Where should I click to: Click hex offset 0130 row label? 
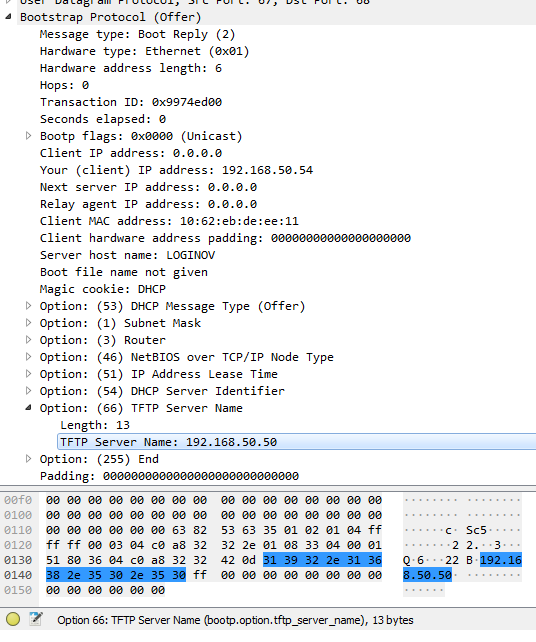[18, 560]
